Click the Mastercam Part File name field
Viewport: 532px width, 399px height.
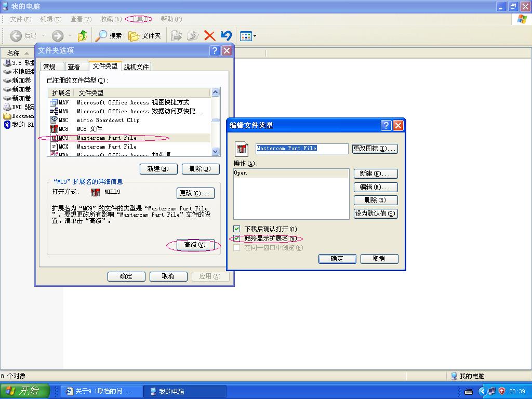(302, 149)
